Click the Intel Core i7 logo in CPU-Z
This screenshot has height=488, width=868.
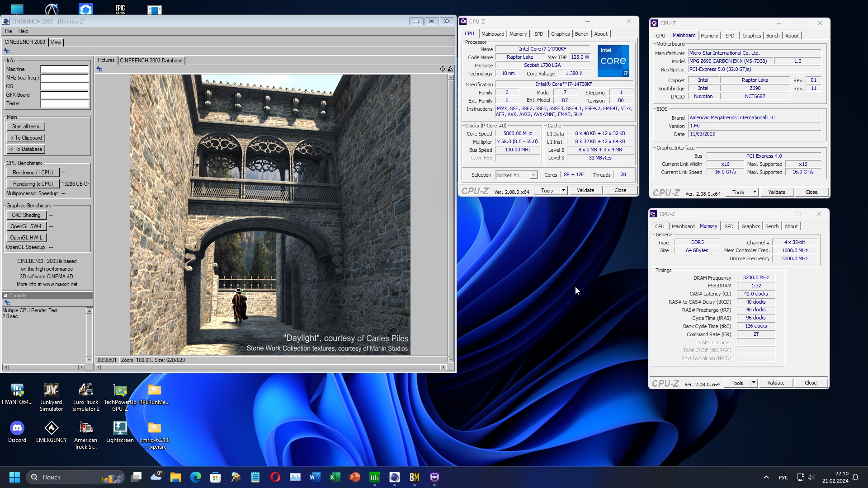tap(613, 61)
